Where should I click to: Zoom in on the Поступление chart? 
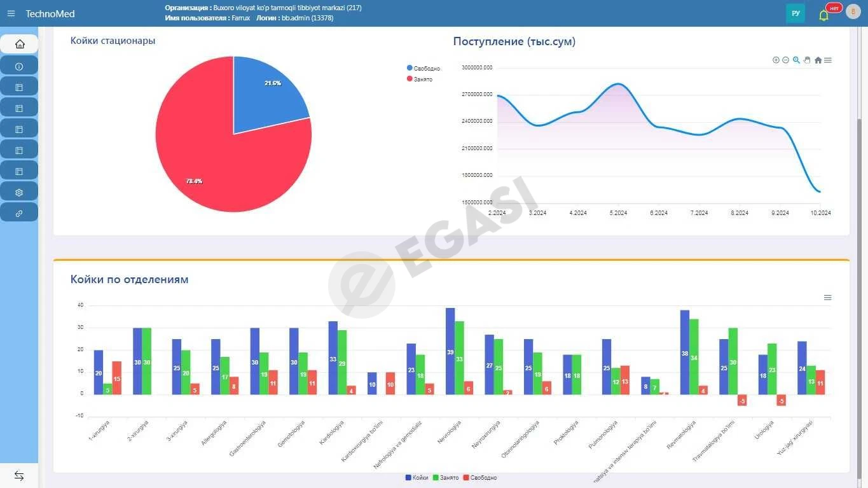(x=776, y=60)
